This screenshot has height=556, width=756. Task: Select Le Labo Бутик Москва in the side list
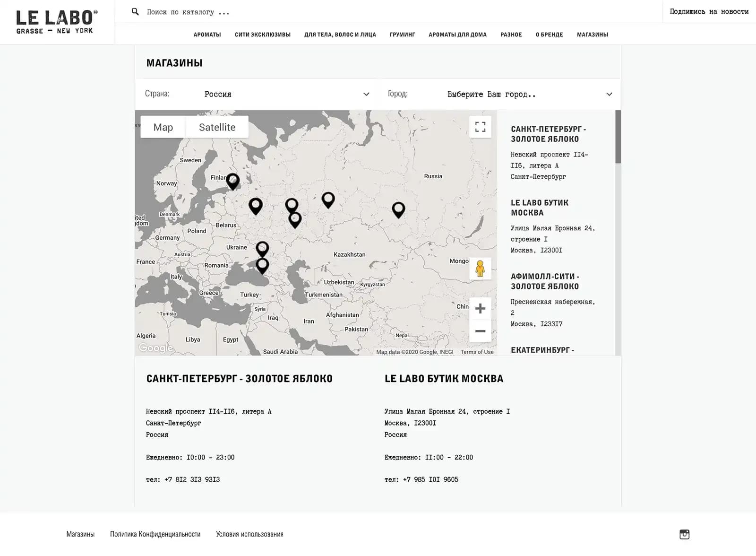[540, 208]
